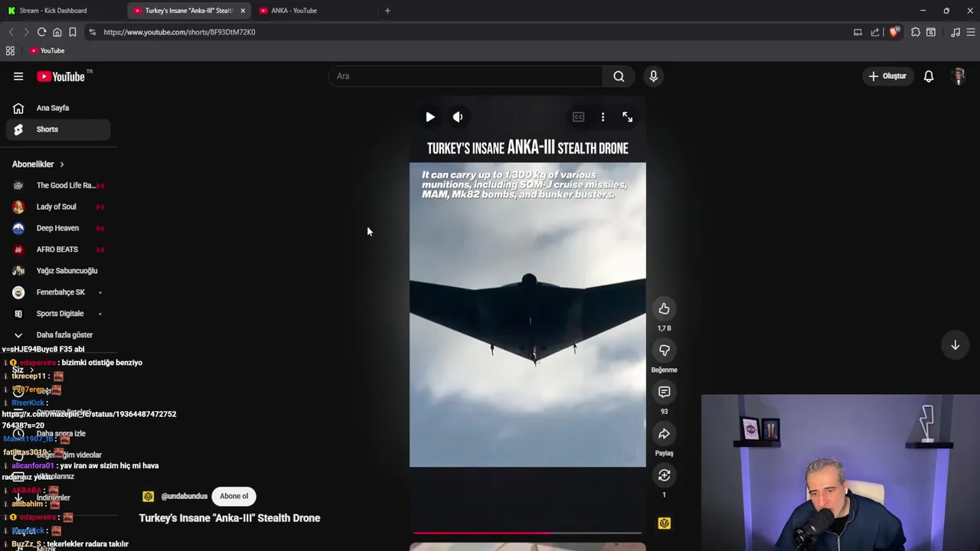Go to the browser home page
This screenshot has width=980, height=551.
tap(57, 32)
